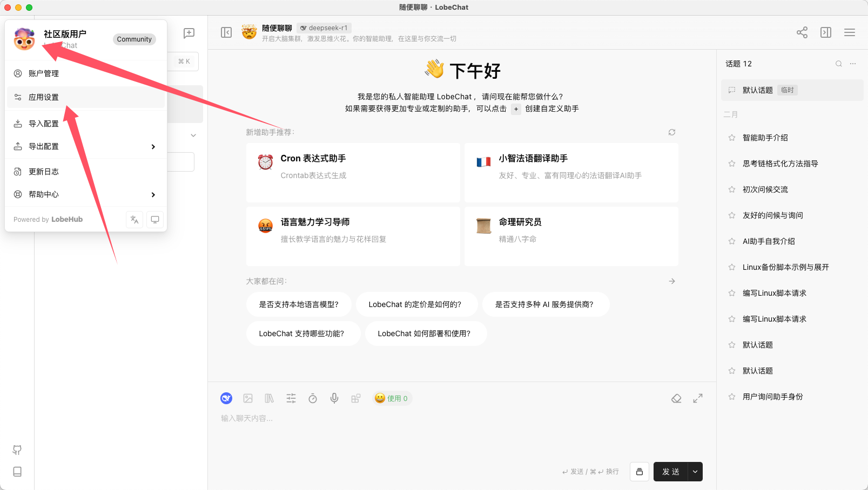Open the GitHub icon in the bottom sidebar
The width and height of the screenshot is (868, 490).
click(x=17, y=450)
